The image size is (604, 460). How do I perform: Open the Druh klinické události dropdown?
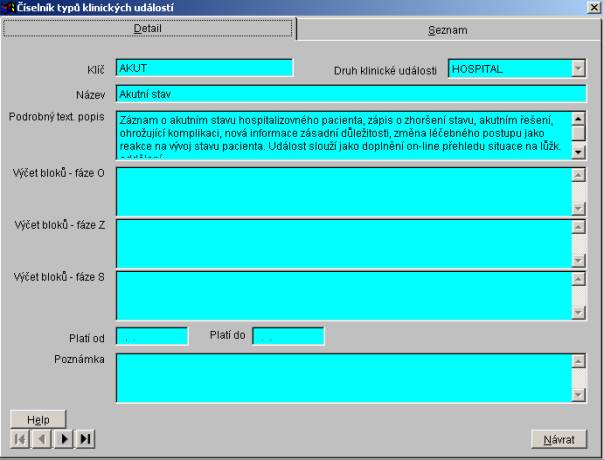pyautogui.click(x=577, y=68)
